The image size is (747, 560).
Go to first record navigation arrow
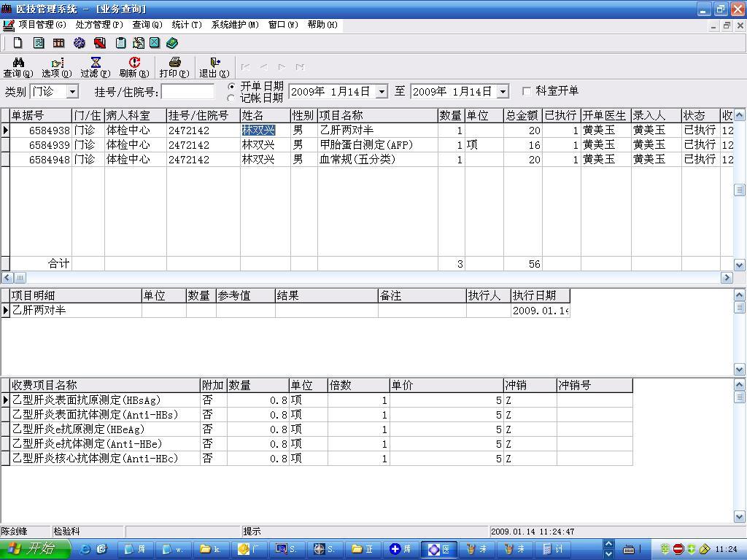245,67
